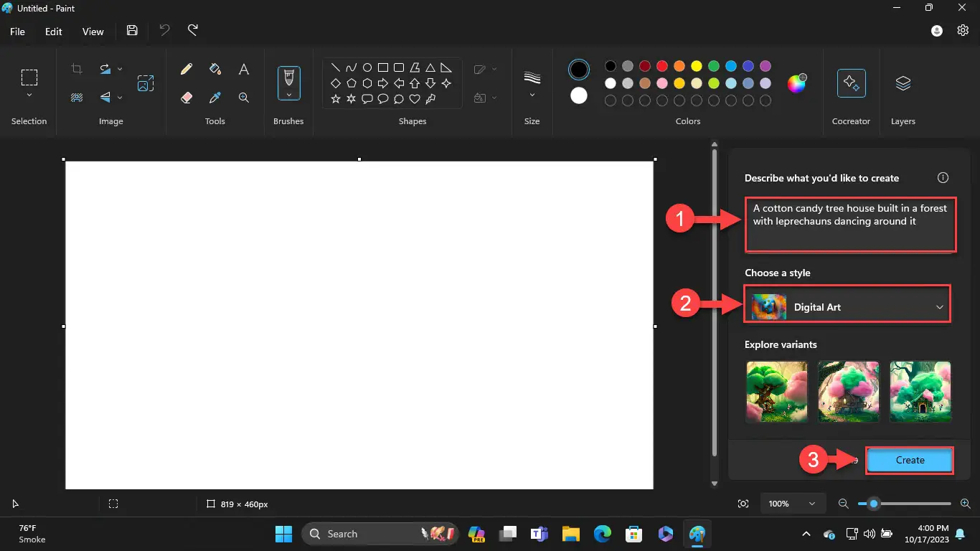Choose the Right arrow shape
The width and height of the screenshot is (980, 551).
tap(383, 83)
